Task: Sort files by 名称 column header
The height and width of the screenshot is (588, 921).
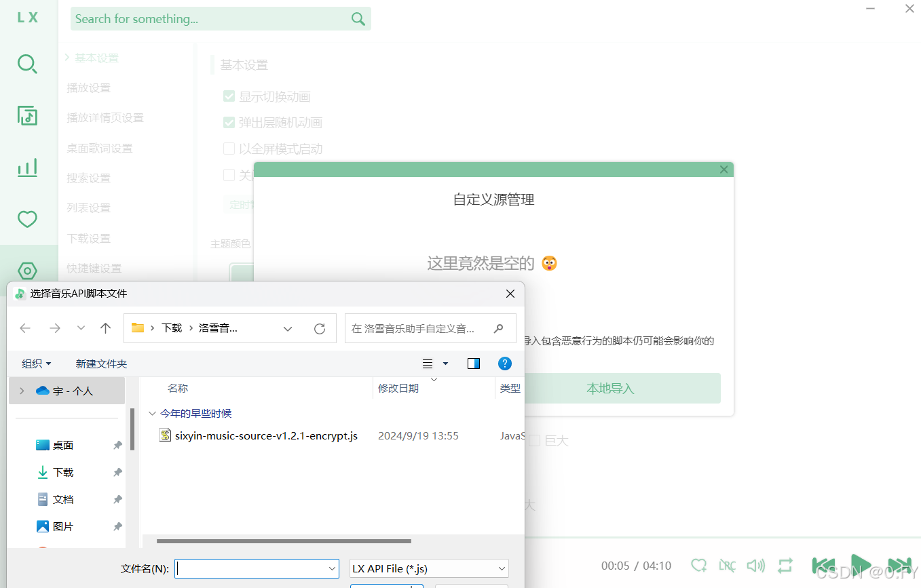Action: pos(178,388)
